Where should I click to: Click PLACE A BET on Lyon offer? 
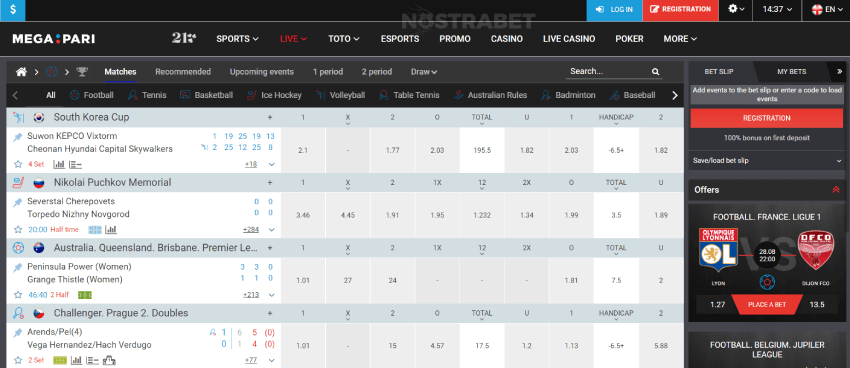pos(767,305)
